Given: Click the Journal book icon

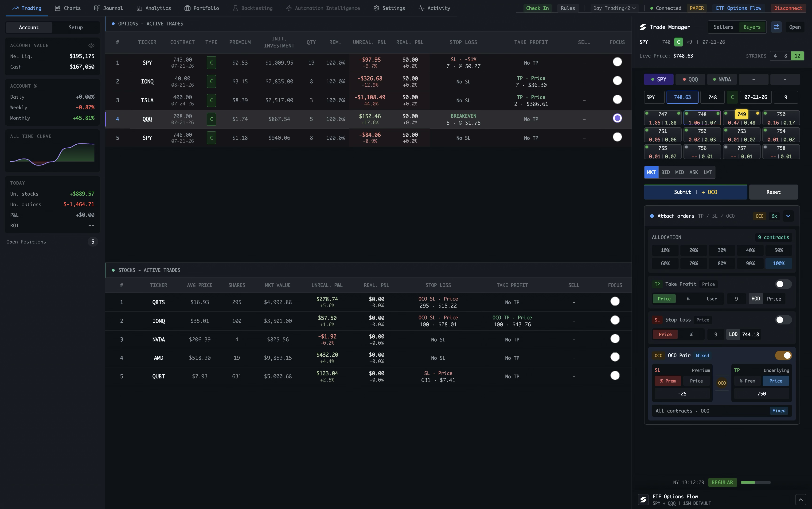Looking at the screenshot, I should point(97,8).
